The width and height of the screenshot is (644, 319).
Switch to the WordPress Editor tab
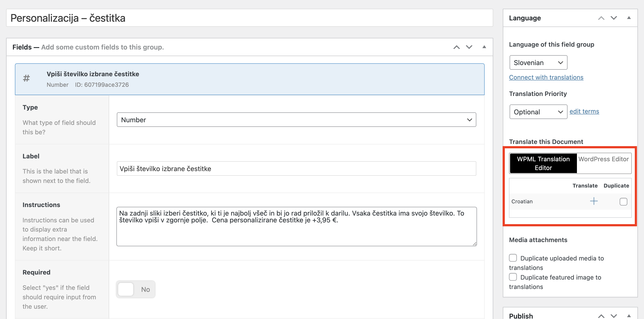coord(603,159)
